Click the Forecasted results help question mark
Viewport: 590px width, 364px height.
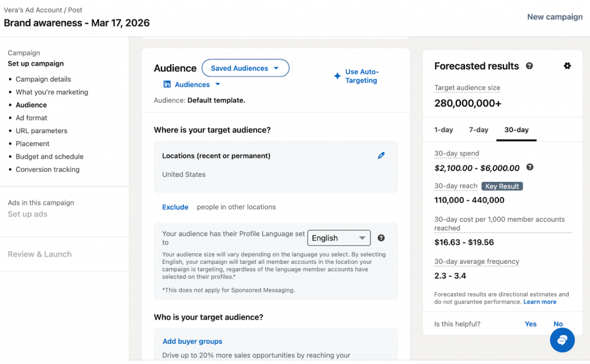pyautogui.click(x=529, y=66)
